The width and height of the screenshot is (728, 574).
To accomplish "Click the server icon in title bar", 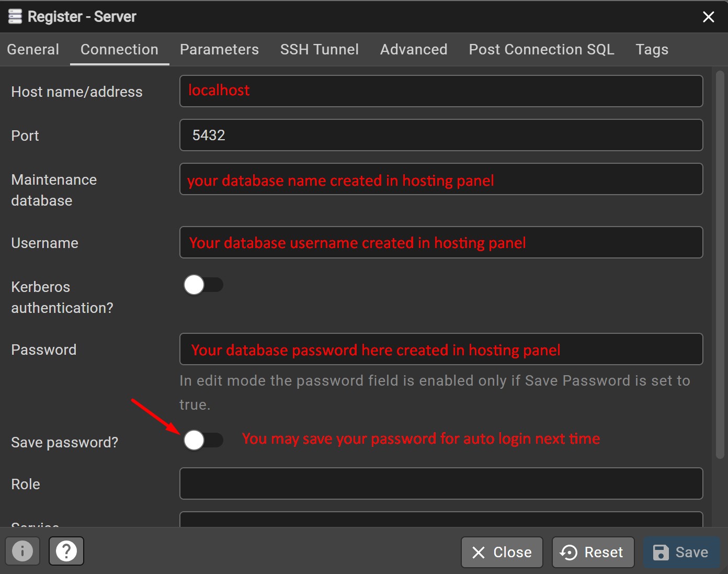I will click(x=15, y=17).
